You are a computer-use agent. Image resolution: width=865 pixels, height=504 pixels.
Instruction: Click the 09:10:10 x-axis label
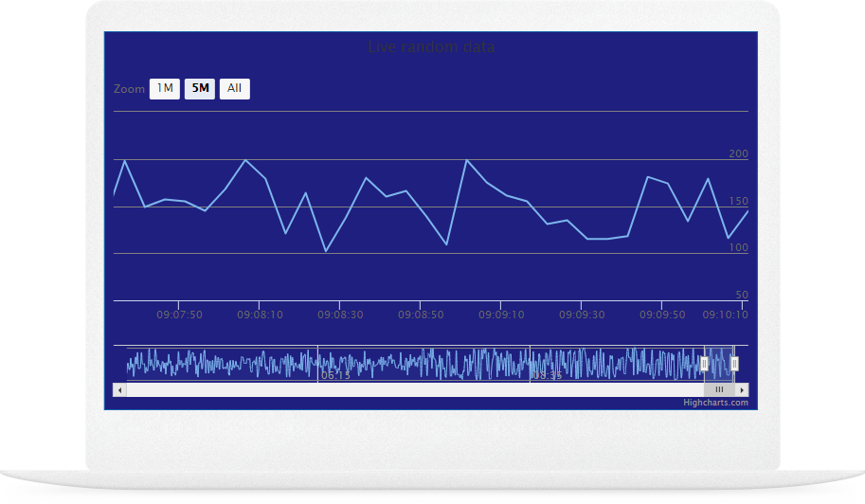click(725, 315)
